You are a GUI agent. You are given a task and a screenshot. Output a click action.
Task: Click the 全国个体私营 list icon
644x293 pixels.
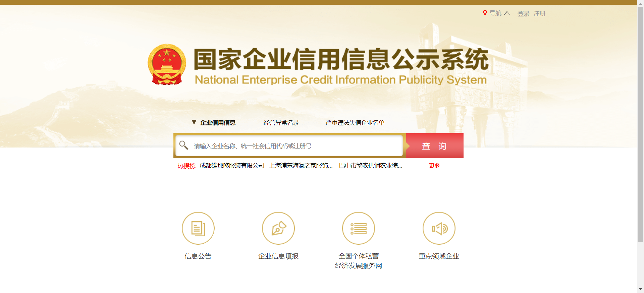tap(358, 228)
